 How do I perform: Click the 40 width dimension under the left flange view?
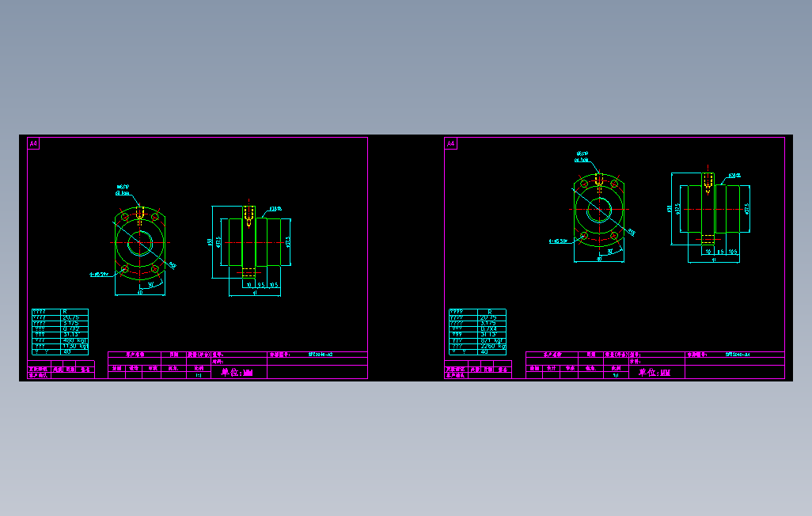click(140, 293)
